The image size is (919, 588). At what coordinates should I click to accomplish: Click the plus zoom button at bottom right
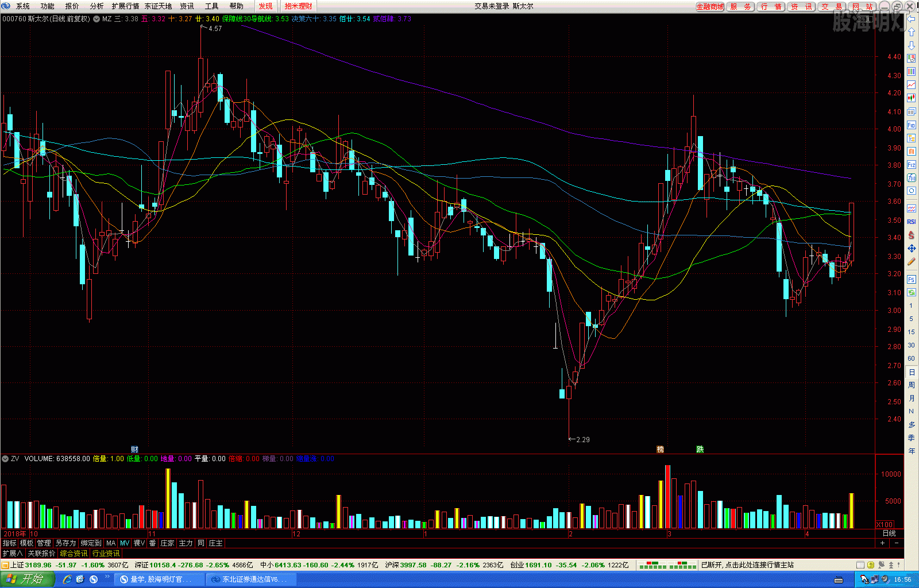883,543
